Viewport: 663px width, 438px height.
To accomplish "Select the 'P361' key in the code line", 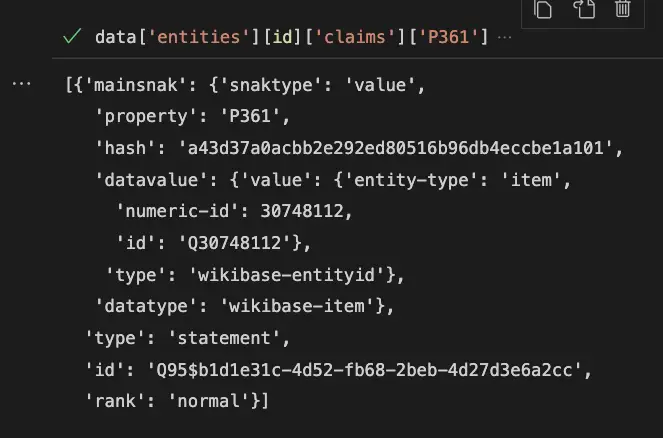I will tap(448, 37).
